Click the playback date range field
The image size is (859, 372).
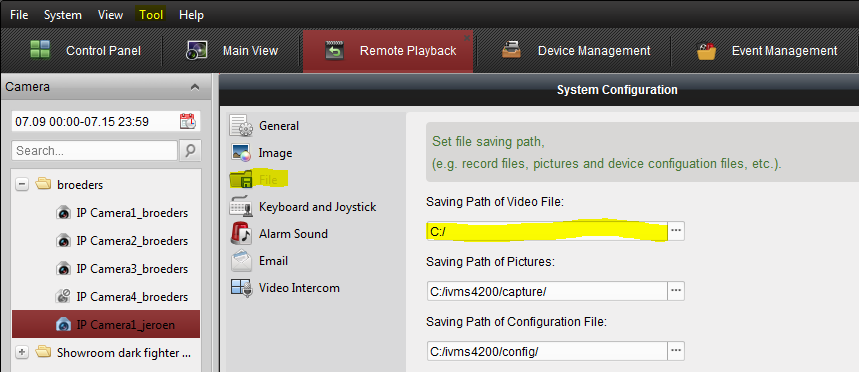point(106,122)
